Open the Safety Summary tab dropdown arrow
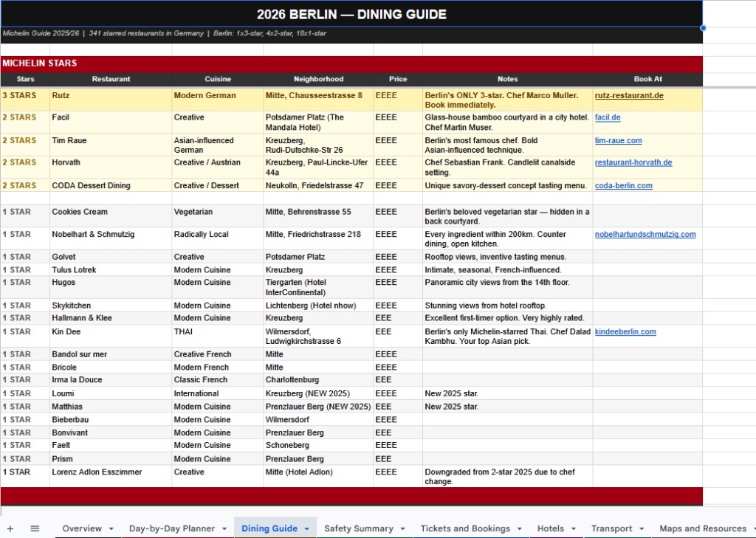 point(402,529)
